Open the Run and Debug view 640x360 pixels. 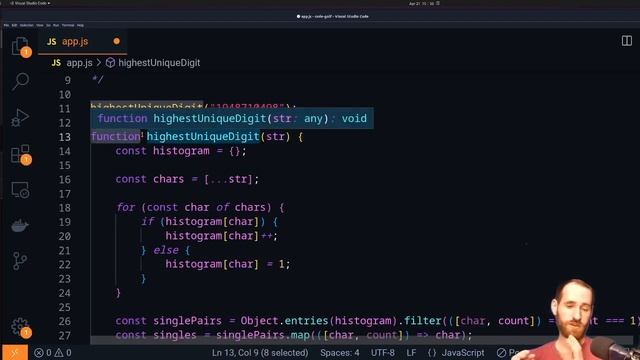tap(20, 118)
